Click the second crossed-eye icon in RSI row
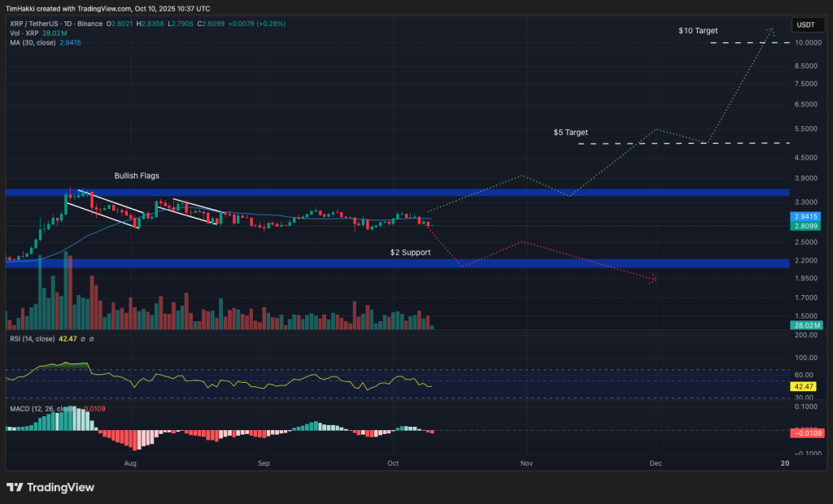 pyautogui.click(x=91, y=340)
